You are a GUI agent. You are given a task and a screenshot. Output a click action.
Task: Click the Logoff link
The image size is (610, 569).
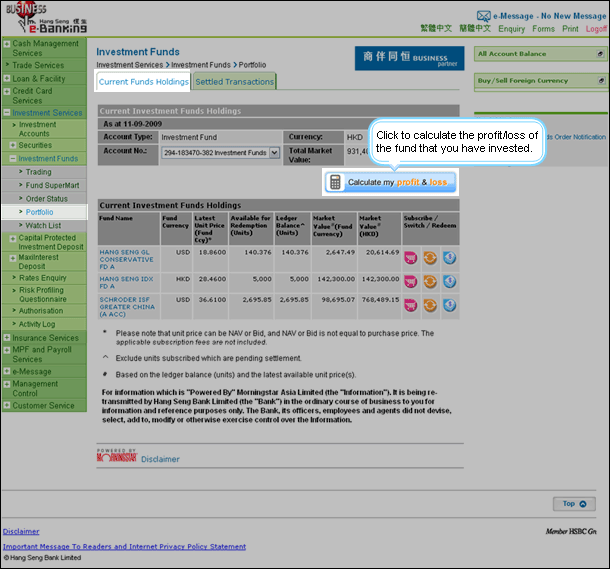[x=596, y=29]
